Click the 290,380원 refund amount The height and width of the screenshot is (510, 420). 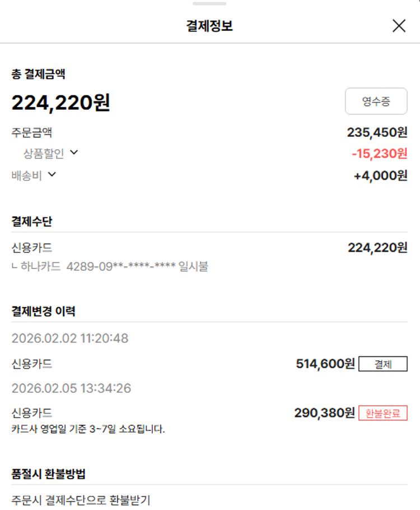coord(324,414)
